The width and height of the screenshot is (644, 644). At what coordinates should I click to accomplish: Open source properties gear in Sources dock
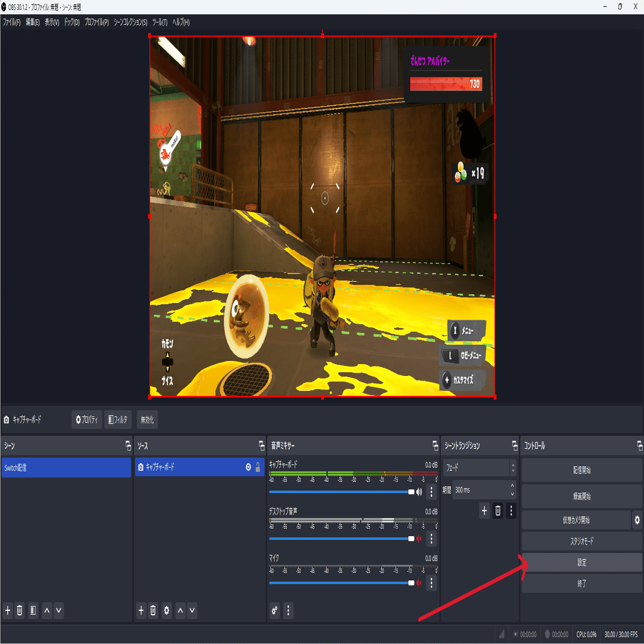tap(166, 610)
